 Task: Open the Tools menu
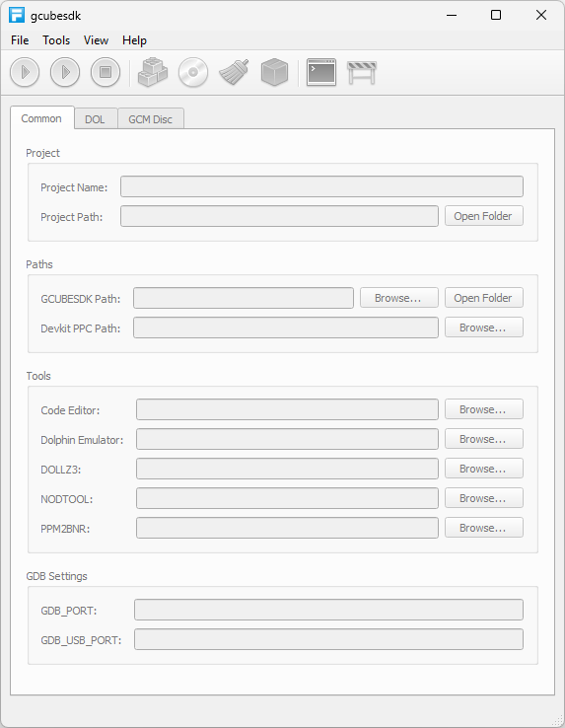tap(56, 40)
